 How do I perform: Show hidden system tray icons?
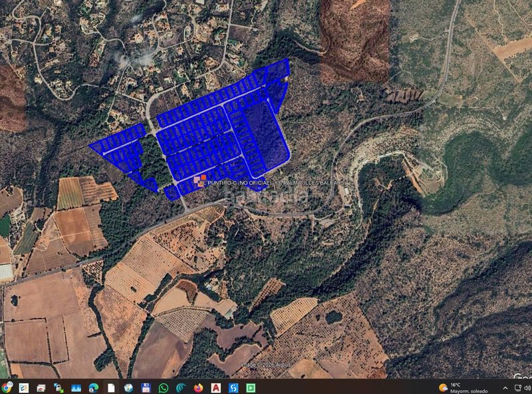505,388
